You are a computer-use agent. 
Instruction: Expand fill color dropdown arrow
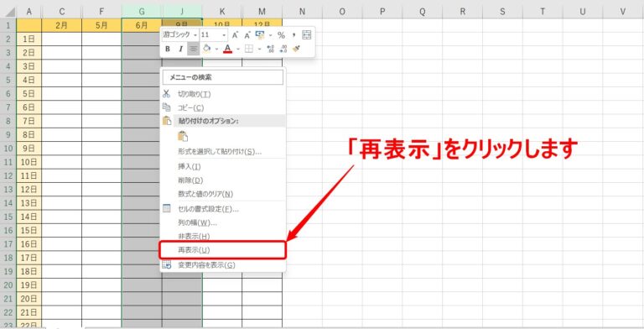216,49
